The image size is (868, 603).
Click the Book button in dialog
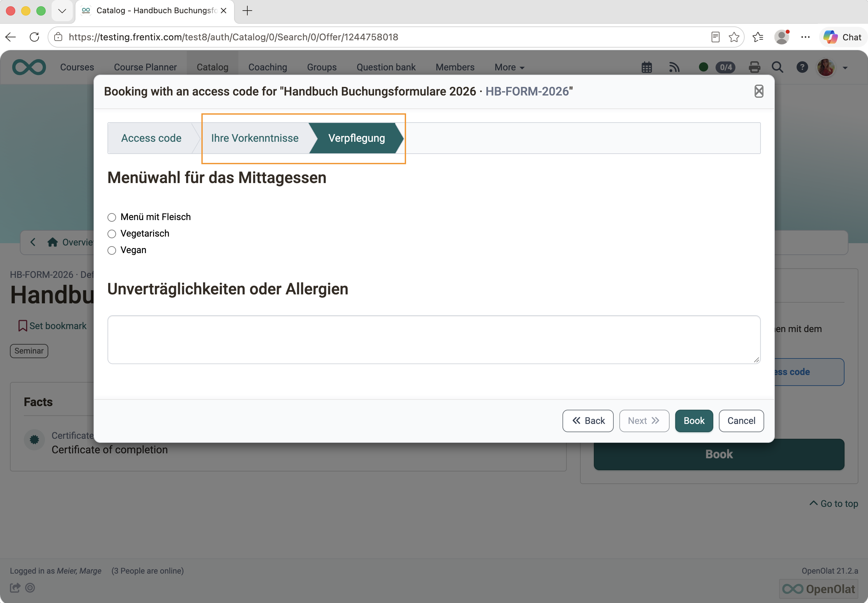(x=694, y=421)
